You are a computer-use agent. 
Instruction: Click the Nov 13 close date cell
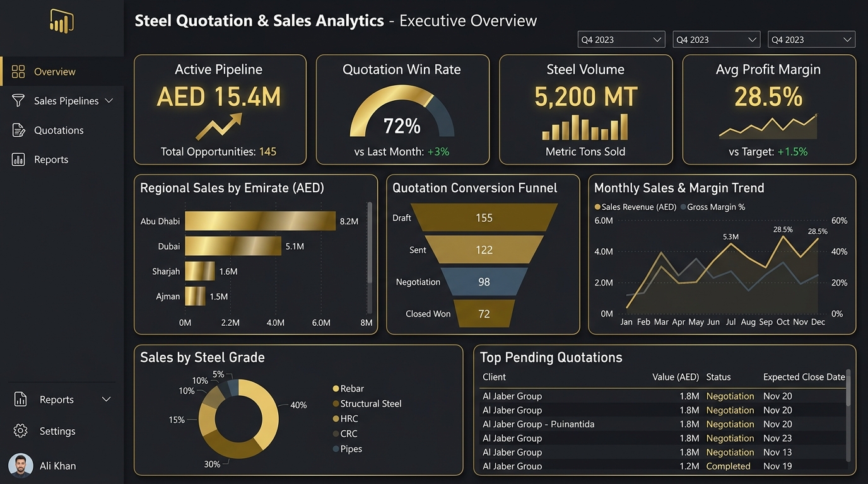coord(778,452)
